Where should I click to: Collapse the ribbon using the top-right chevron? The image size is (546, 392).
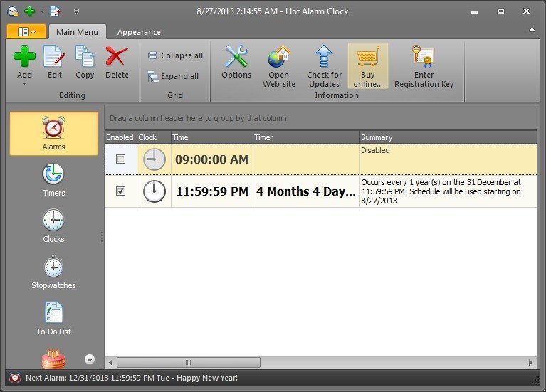(x=532, y=30)
